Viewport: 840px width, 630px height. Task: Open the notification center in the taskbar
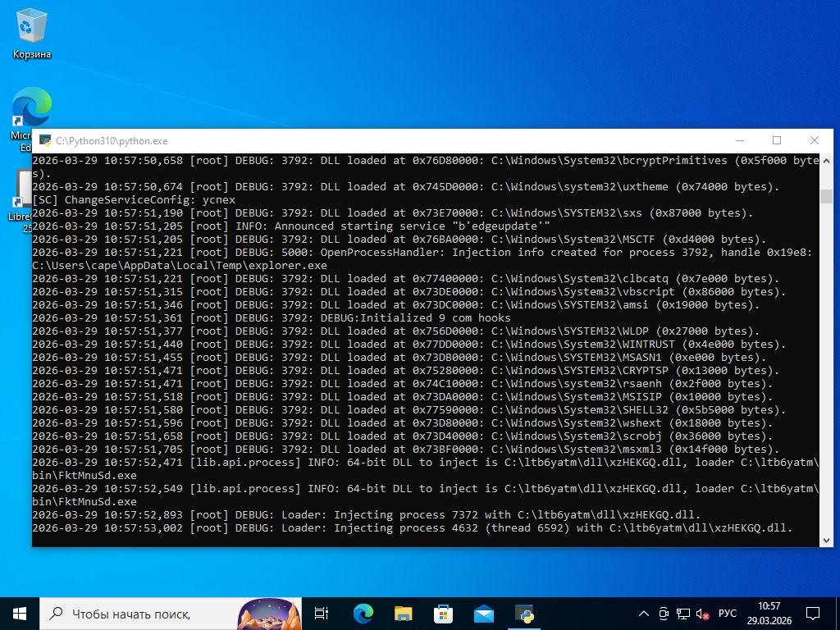click(813, 614)
